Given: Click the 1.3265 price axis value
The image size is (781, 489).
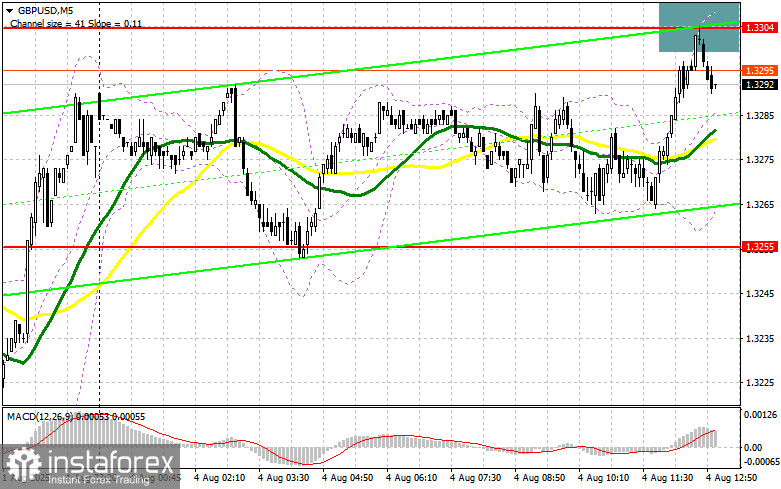Looking at the screenshot, I should point(760,205).
